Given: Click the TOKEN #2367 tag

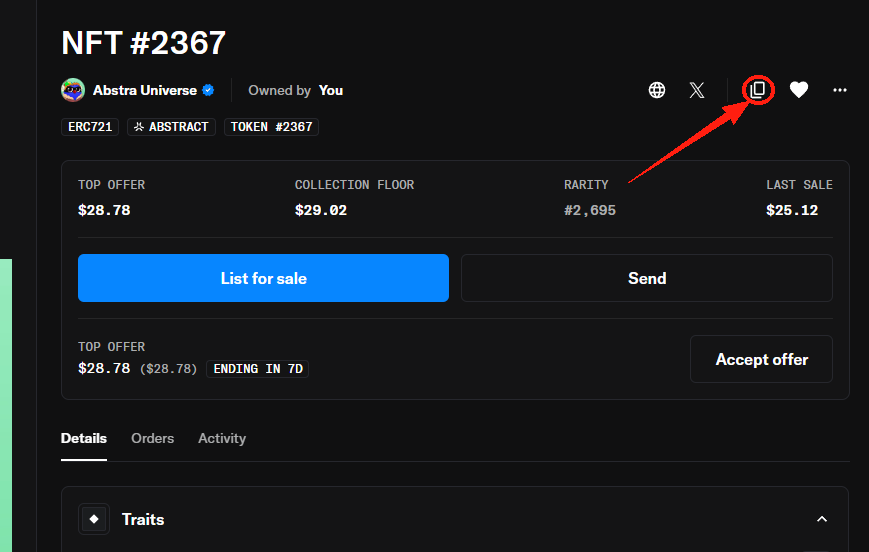Looking at the screenshot, I should click(x=271, y=127).
